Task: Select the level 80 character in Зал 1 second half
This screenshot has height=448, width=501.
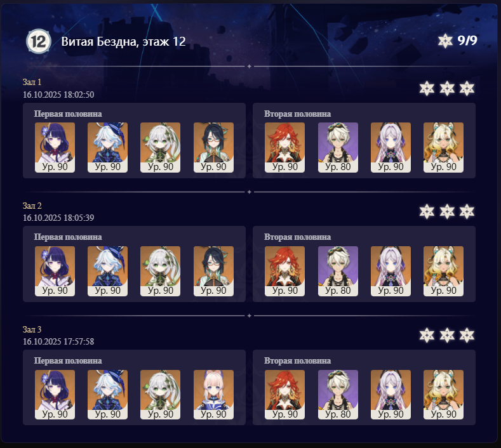Action: point(338,147)
